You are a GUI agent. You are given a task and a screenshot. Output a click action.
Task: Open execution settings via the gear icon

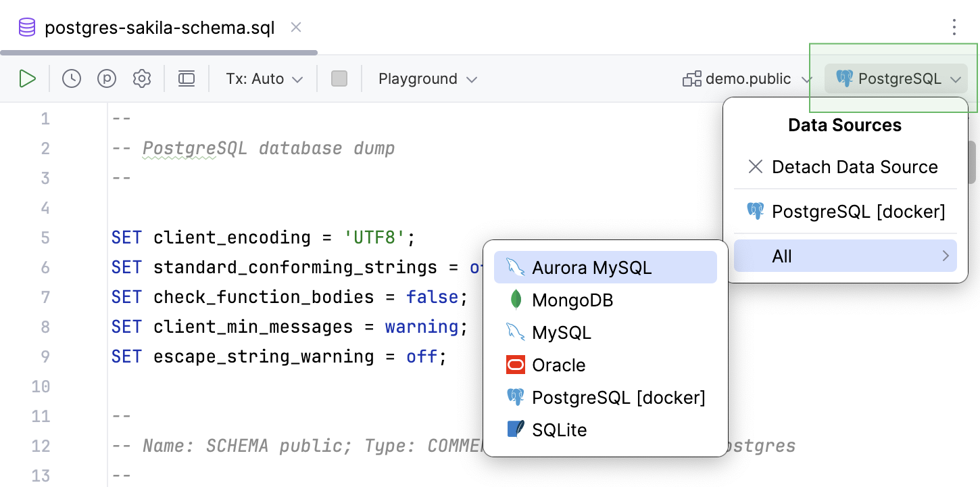click(142, 78)
